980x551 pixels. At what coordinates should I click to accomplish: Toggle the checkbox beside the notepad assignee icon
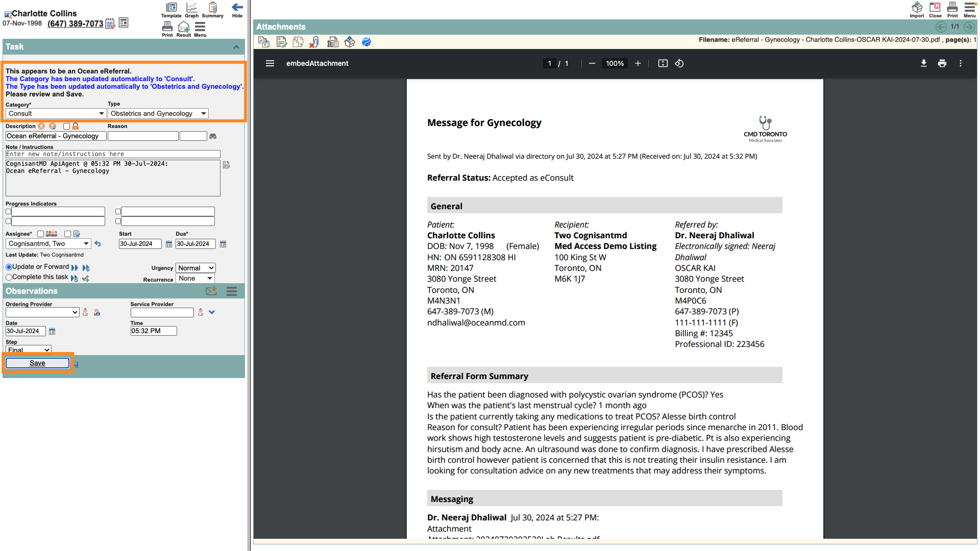[67, 234]
